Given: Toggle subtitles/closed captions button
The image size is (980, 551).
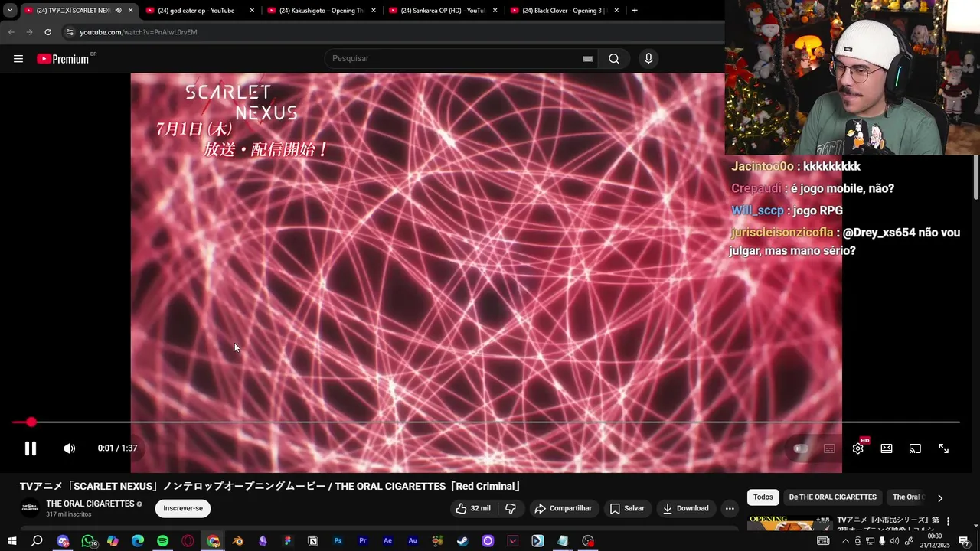Looking at the screenshot, I should pos(829,448).
